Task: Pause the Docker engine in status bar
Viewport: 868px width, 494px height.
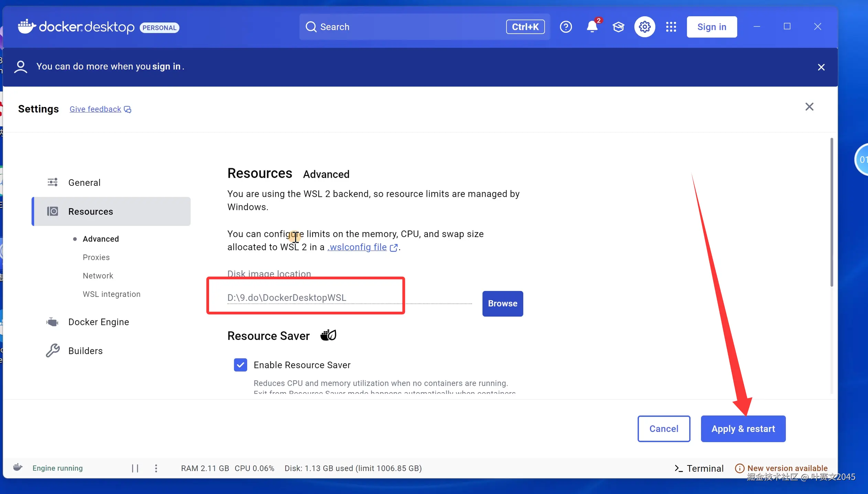Action: (x=135, y=468)
